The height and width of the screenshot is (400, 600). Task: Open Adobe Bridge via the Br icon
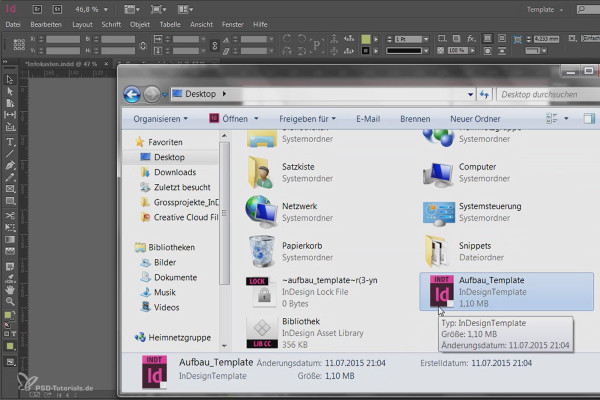click(37, 9)
